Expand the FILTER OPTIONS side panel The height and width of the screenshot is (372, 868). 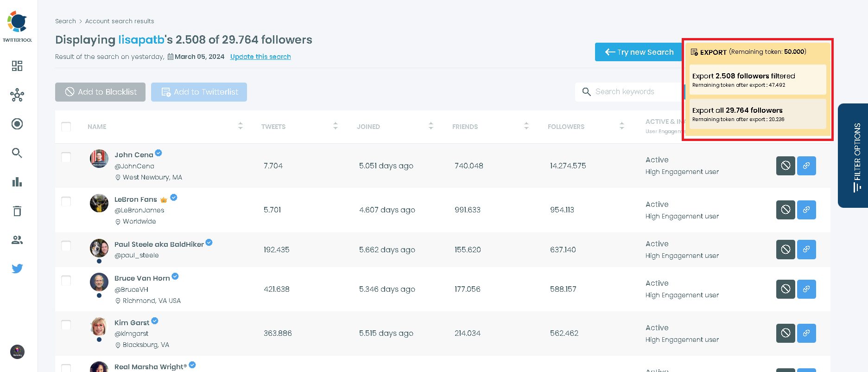pyautogui.click(x=853, y=156)
